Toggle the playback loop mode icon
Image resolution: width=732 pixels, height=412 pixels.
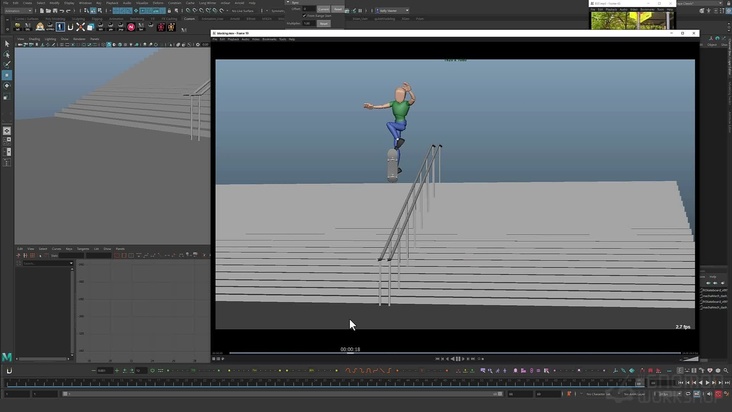point(688,394)
